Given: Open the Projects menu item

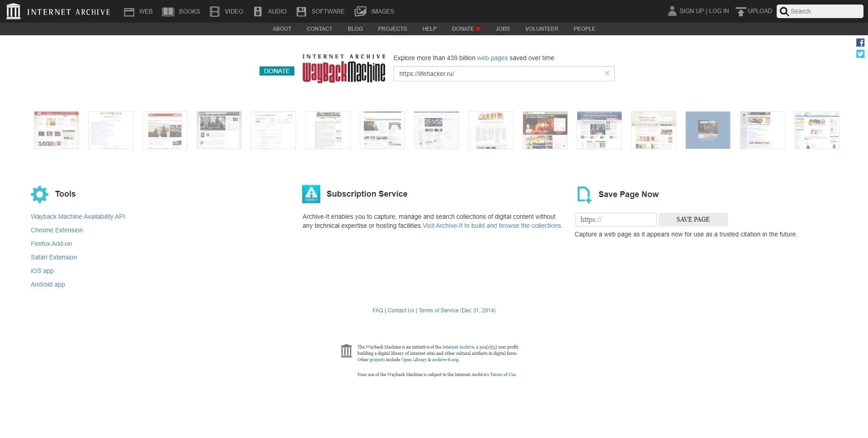Looking at the screenshot, I should pos(392,29).
